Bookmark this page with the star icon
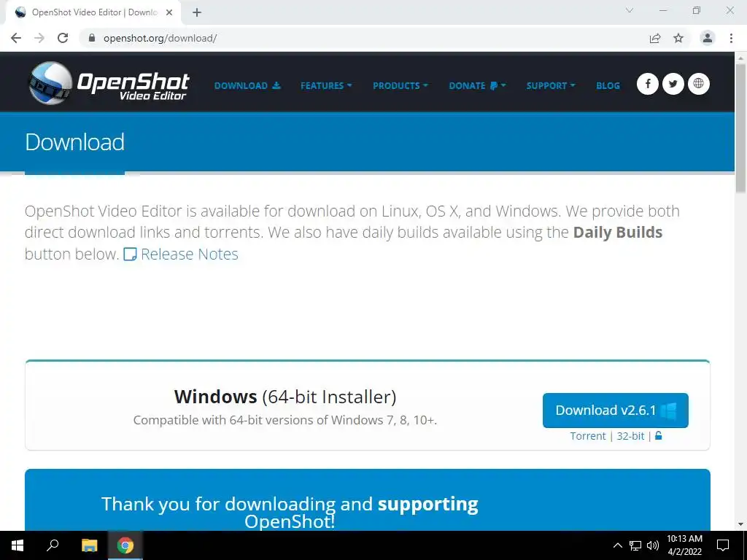This screenshot has height=560, width=747. point(678,38)
